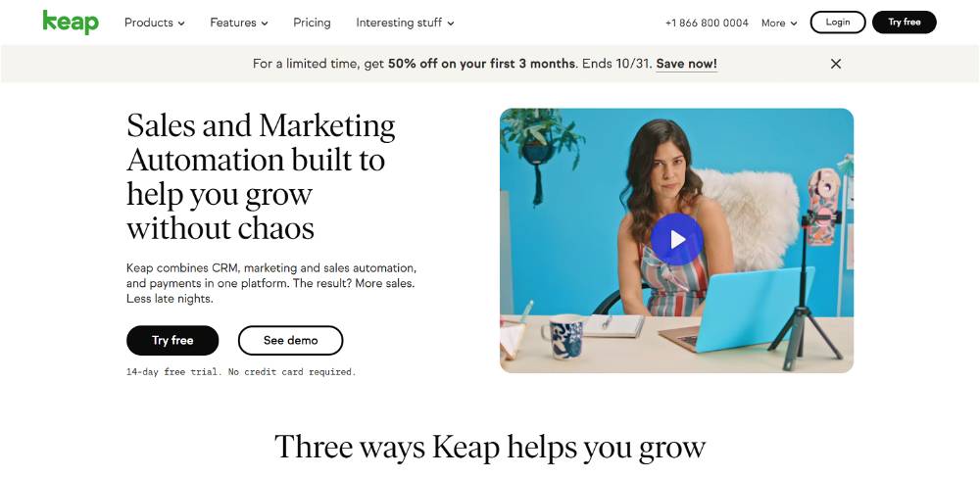Viewport: 980px width, 478px height.
Task: Open the More menu in header
Action: 779,23
